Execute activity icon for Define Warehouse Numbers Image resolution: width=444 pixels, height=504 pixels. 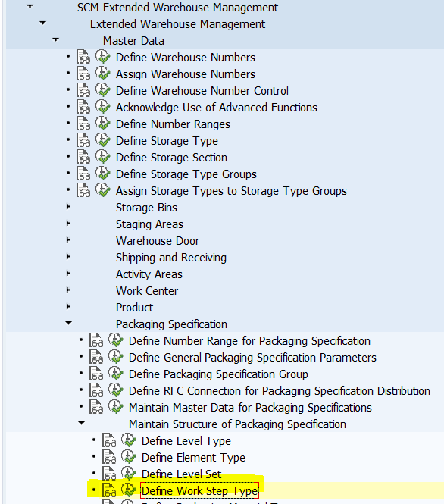click(103, 57)
